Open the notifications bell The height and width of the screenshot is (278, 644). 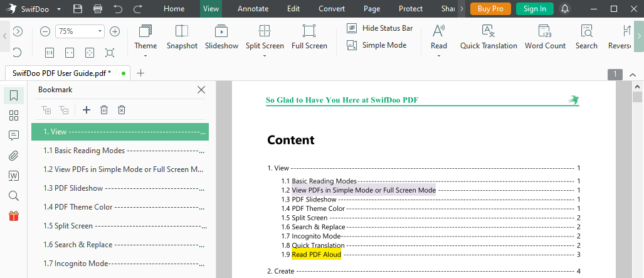[x=565, y=9]
